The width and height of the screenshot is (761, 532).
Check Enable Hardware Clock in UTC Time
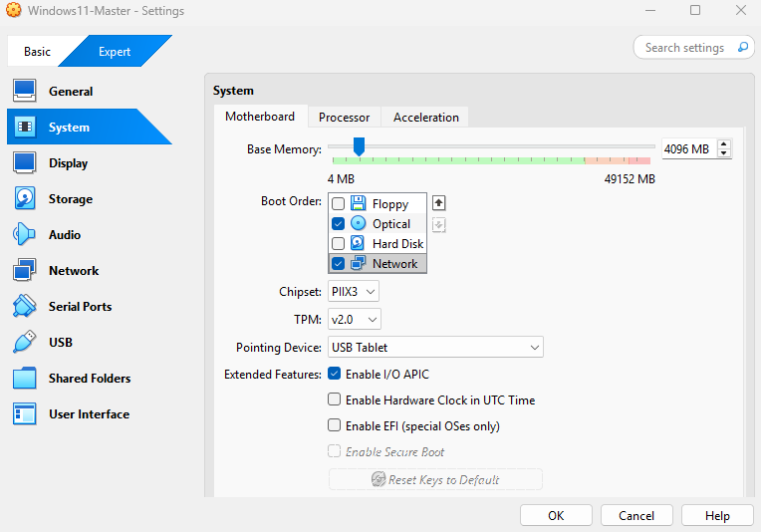335,399
